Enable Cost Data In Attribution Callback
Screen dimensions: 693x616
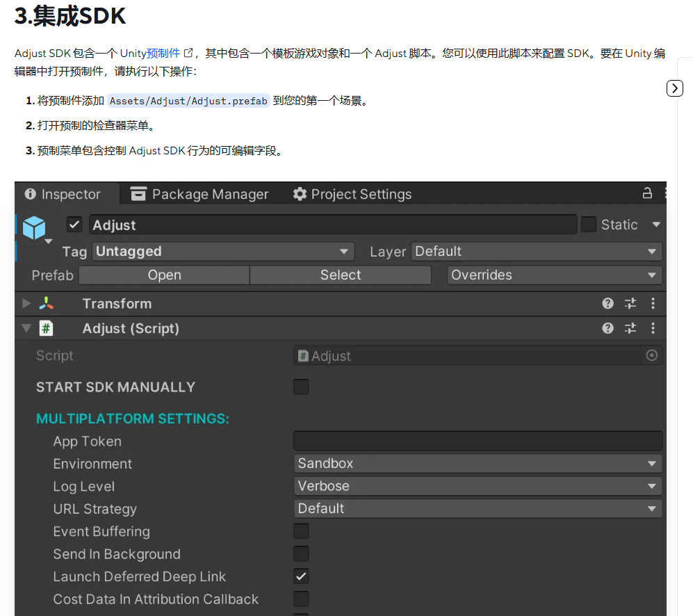click(301, 599)
